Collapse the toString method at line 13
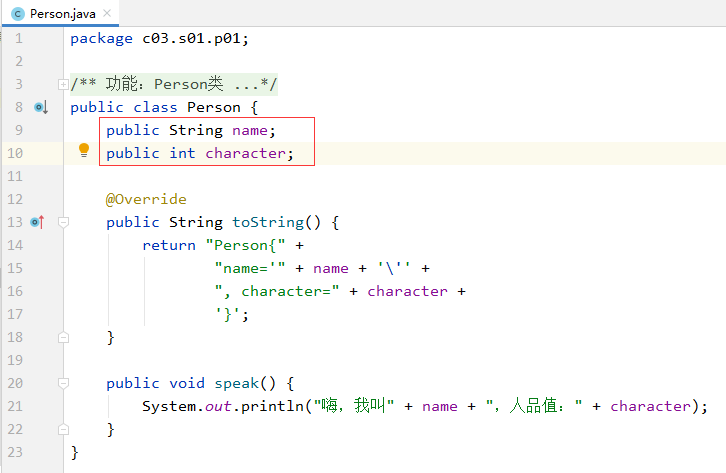726x473 pixels. point(63,222)
